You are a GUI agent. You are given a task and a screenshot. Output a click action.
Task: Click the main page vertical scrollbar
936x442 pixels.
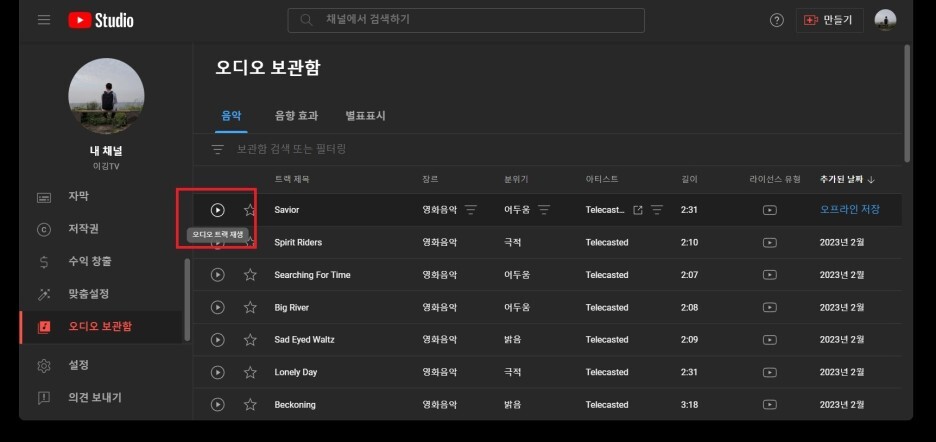click(x=907, y=103)
